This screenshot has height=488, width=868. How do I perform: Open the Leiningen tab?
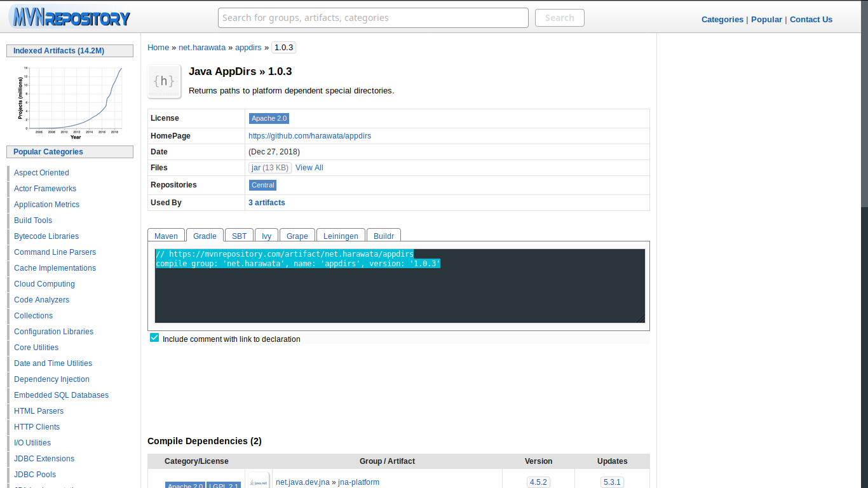click(340, 236)
